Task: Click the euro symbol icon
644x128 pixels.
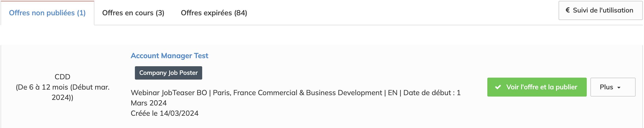Action: [567, 10]
